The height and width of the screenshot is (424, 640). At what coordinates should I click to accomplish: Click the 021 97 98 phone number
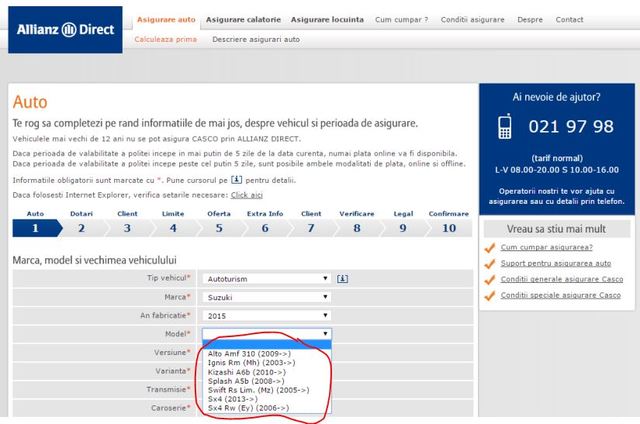[571, 127]
